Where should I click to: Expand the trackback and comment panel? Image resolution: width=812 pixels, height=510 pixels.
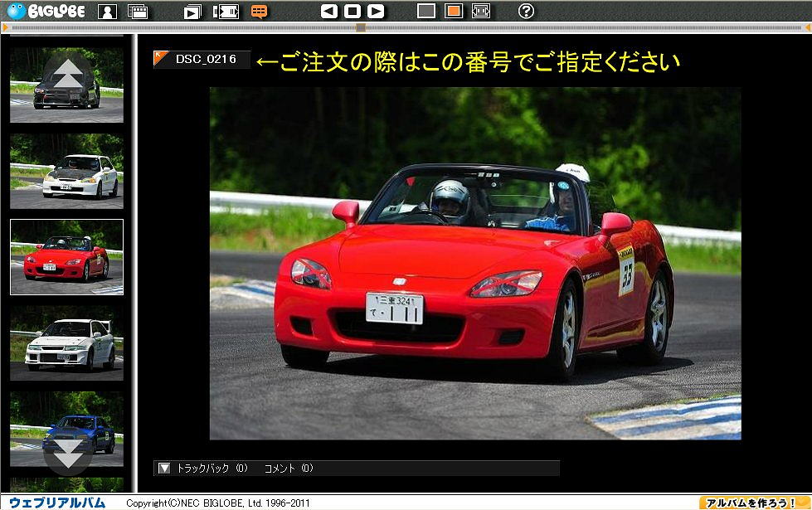coord(164,468)
